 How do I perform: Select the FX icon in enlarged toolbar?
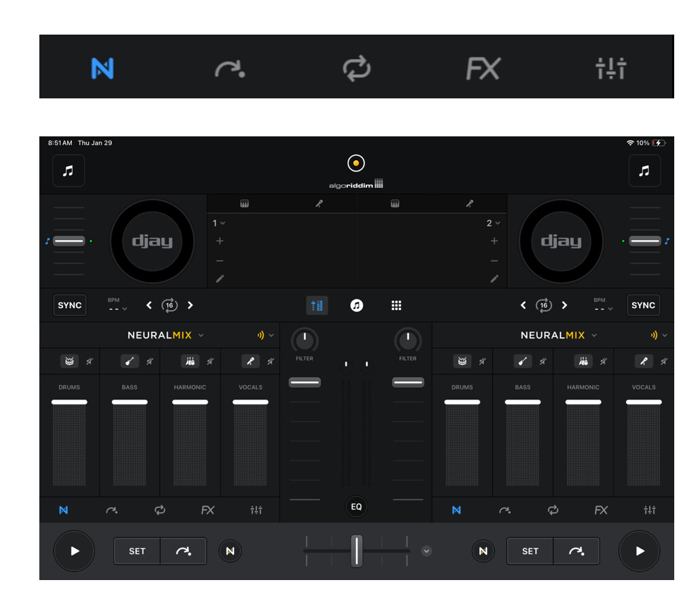coord(483,69)
